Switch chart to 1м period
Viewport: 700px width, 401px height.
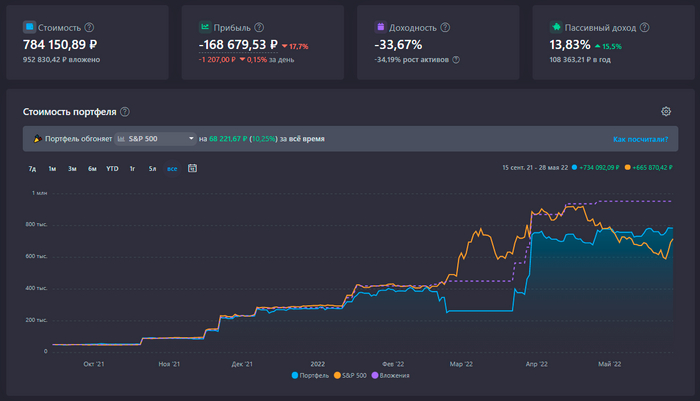pyautogui.click(x=52, y=168)
